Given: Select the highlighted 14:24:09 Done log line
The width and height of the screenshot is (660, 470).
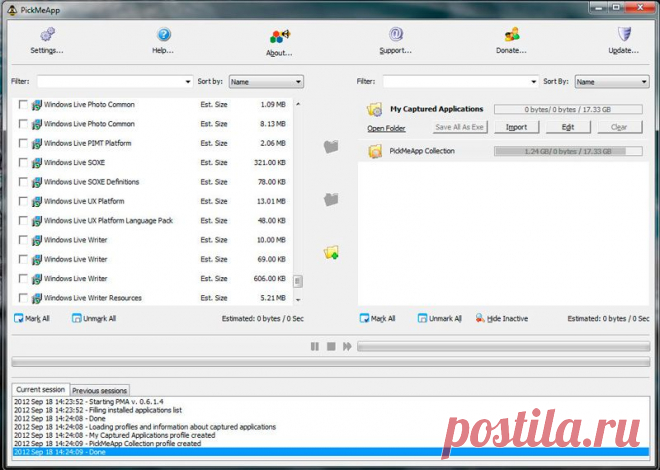Looking at the screenshot, I should coord(331,452).
